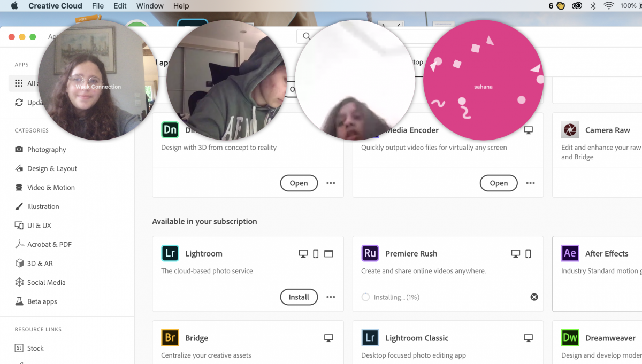The width and height of the screenshot is (642, 364).
Task: Open the Media Encoder app
Action: (498, 183)
